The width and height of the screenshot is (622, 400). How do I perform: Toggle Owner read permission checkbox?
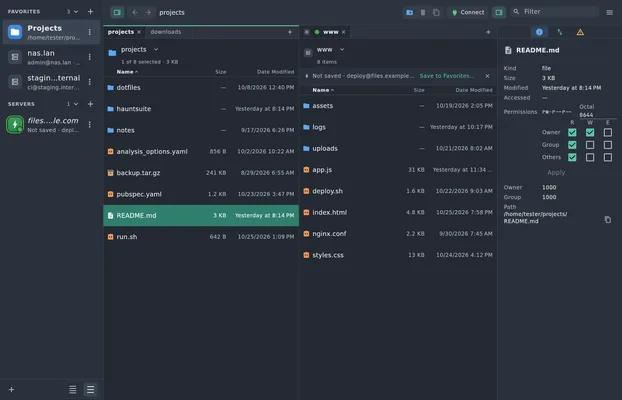(572, 132)
